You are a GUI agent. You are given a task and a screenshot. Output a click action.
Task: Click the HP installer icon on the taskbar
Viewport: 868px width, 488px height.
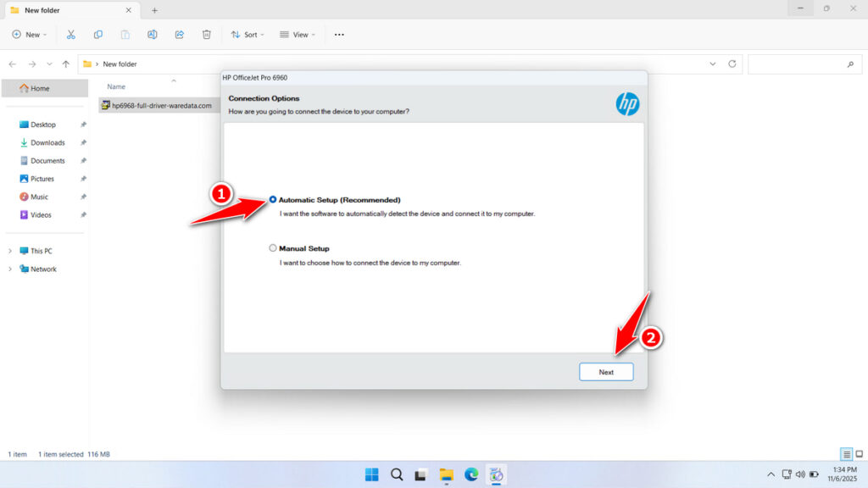(497, 474)
